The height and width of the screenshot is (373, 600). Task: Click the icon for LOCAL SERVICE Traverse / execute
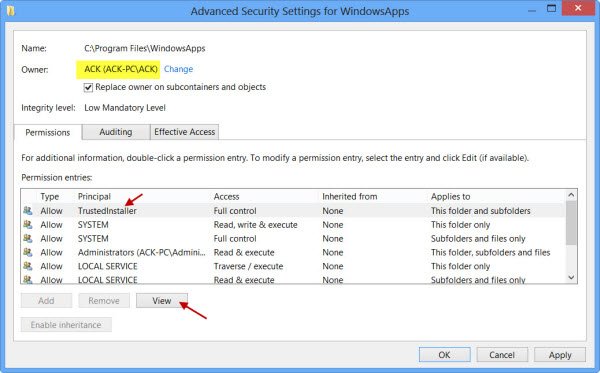[x=28, y=266]
